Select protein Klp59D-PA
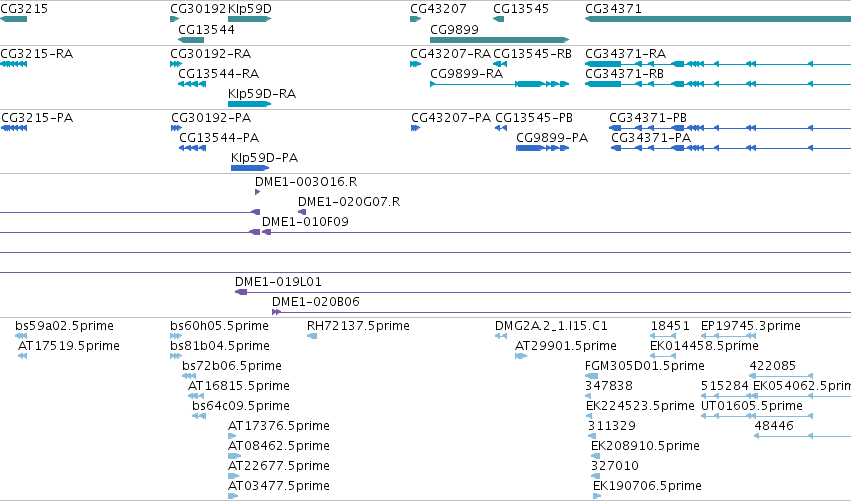Viewport: 851px width, 501px height. [264, 158]
